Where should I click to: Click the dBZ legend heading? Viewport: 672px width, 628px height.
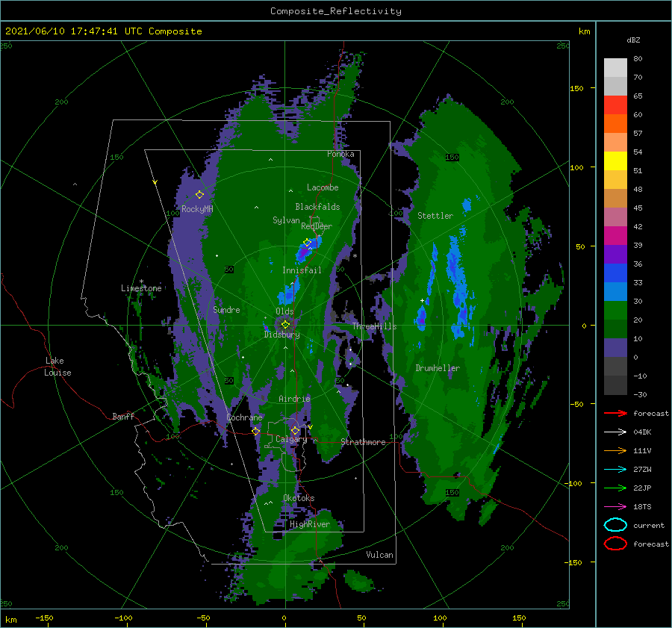633,40
